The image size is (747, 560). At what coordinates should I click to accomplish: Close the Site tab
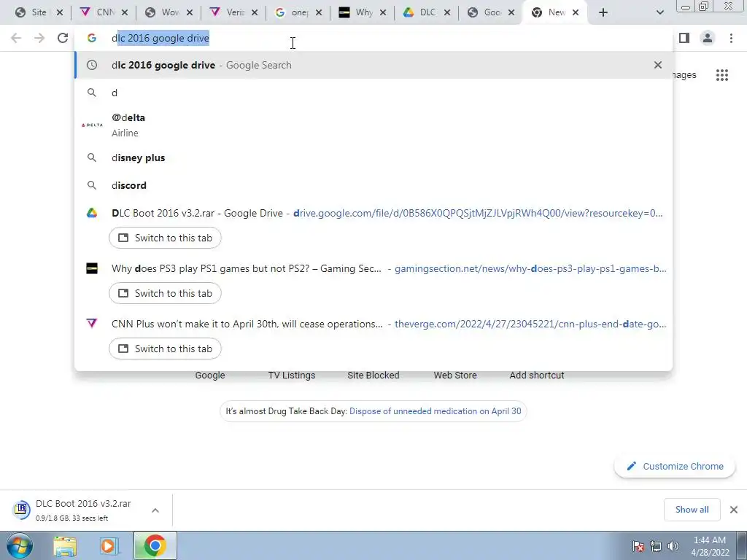60,12
